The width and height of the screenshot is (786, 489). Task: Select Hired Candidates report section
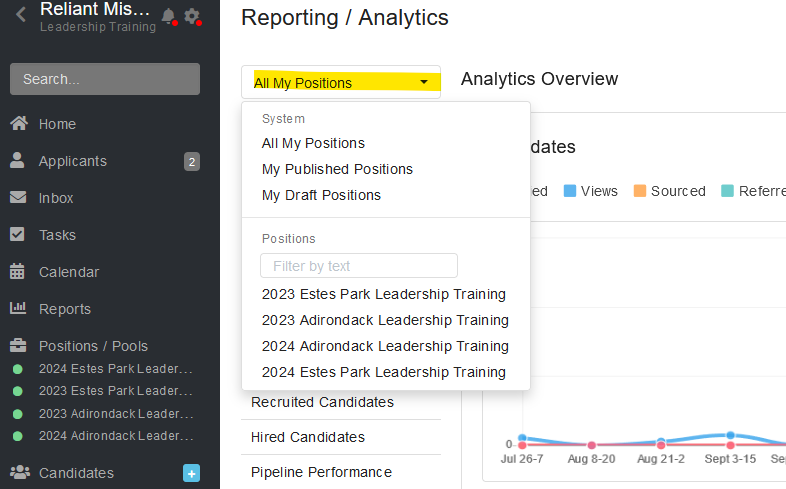[x=308, y=437]
